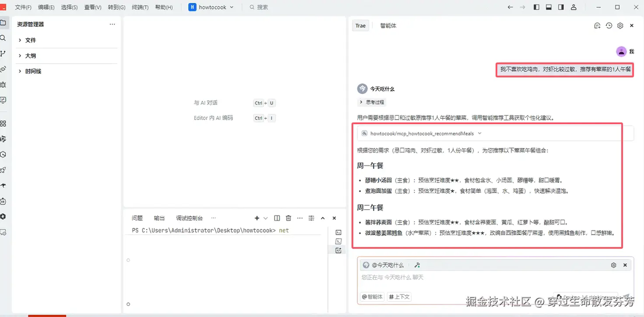Click the #上下文 context button

pos(400,296)
